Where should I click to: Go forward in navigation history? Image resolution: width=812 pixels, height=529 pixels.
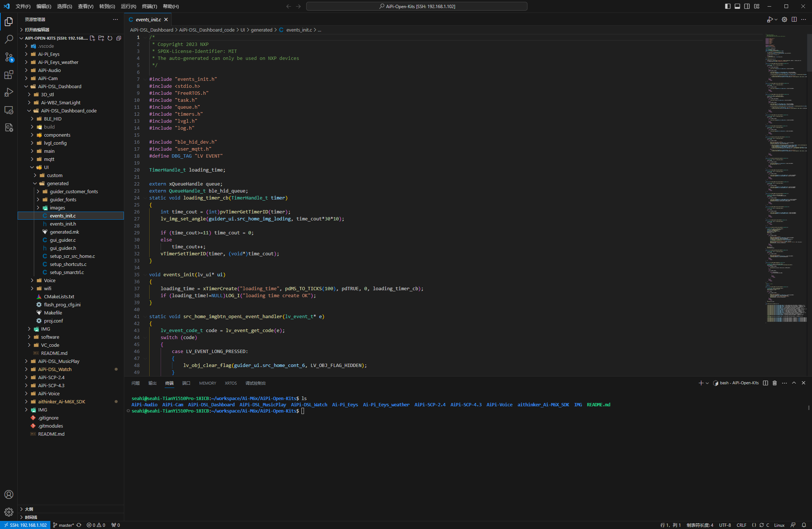(x=298, y=6)
